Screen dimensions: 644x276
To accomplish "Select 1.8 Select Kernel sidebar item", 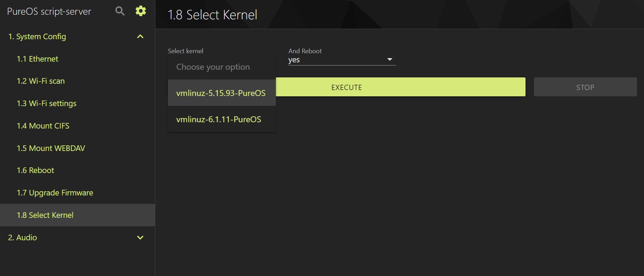I will tap(45, 215).
